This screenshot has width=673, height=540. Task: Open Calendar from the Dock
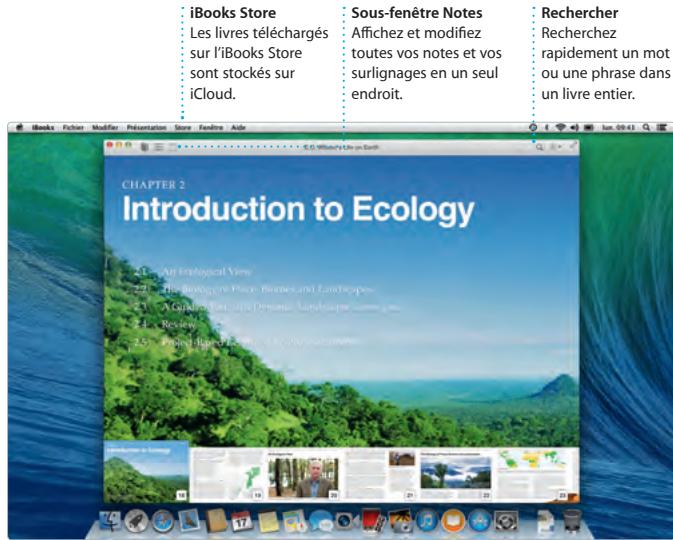tap(241, 521)
